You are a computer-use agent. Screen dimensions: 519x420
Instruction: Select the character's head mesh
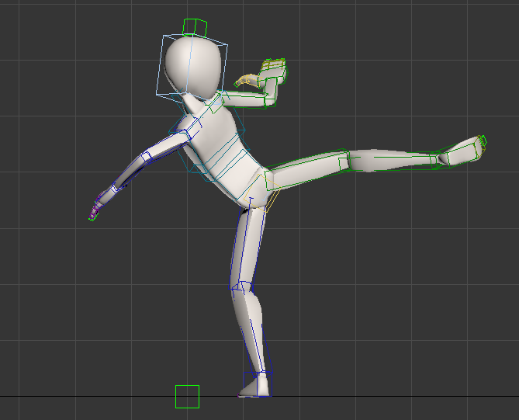(x=193, y=68)
